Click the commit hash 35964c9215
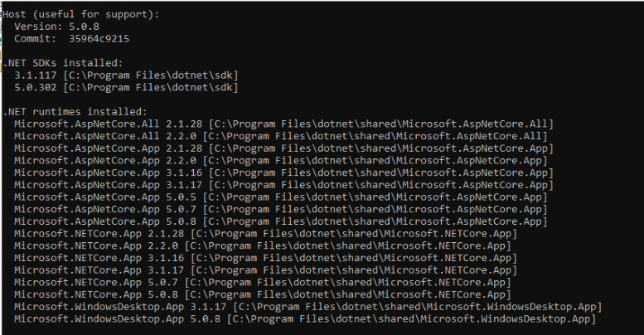Image resolution: width=644 pixels, height=335 pixels. click(99, 39)
